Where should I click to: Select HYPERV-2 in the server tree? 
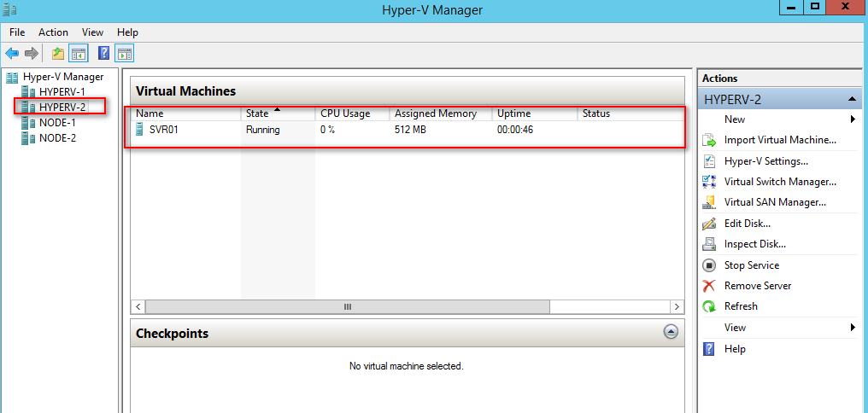pos(62,106)
